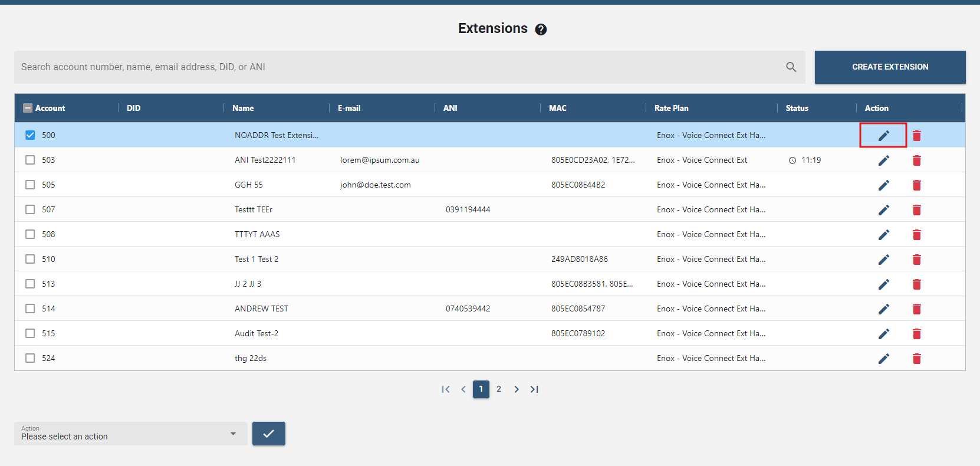Screen dimensions: 980x466
Task: Click the Create Extension button
Action: click(890, 67)
